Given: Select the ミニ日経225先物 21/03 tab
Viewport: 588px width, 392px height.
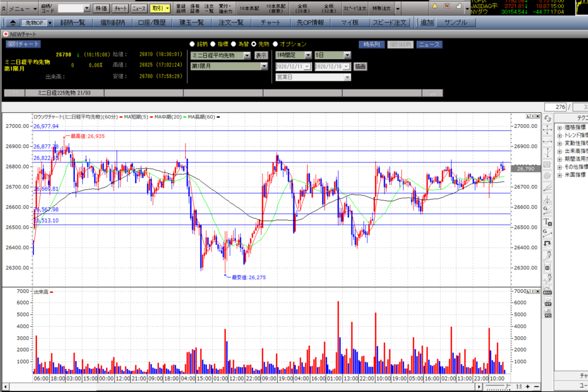Looking at the screenshot, I should (64, 93).
